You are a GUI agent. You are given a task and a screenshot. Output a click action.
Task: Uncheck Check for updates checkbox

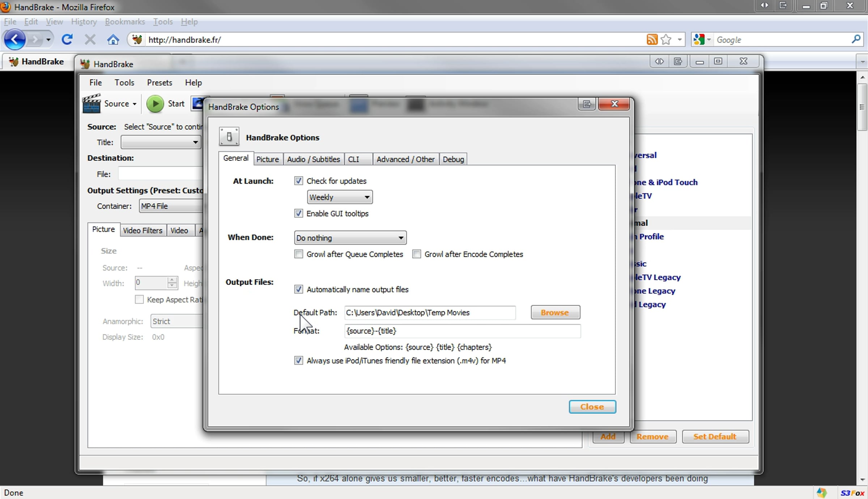pyautogui.click(x=298, y=181)
